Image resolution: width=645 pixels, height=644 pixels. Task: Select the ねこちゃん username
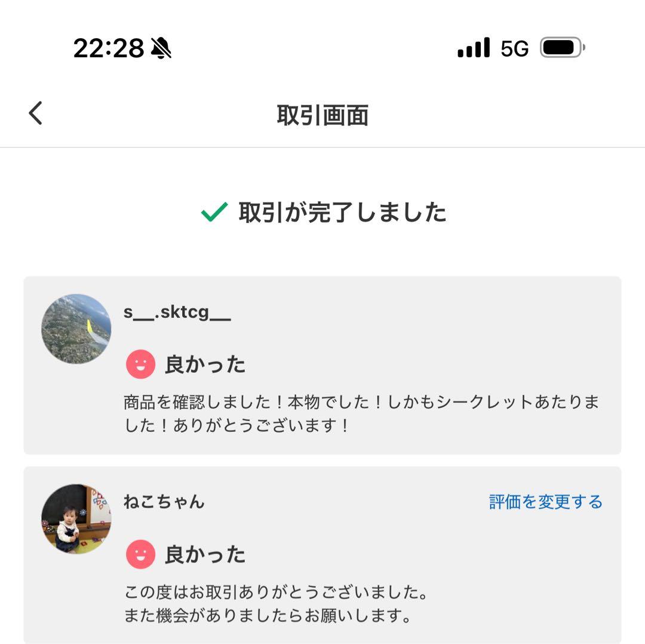(164, 502)
